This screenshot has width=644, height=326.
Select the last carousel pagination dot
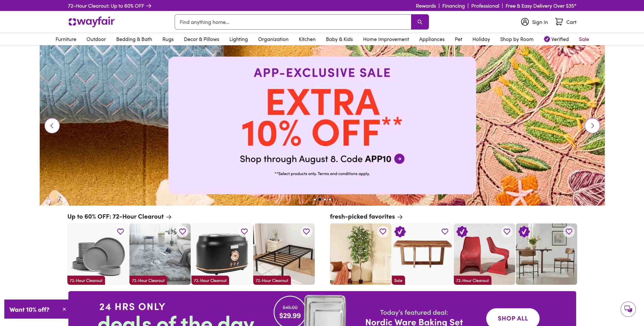coord(330,200)
